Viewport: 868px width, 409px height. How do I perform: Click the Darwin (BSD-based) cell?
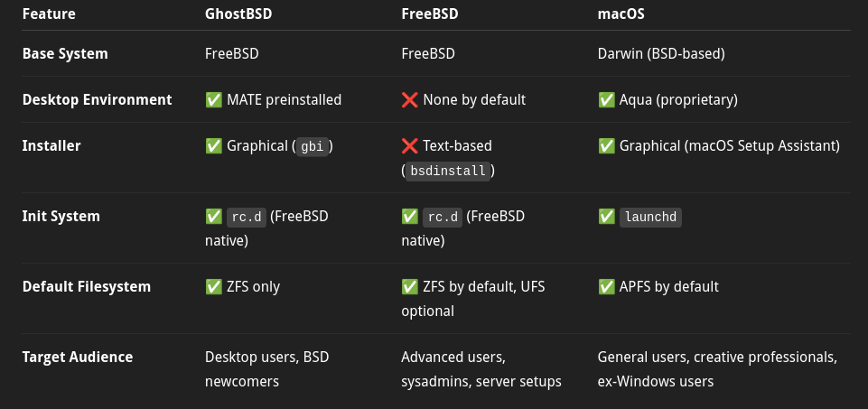[x=661, y=53]
